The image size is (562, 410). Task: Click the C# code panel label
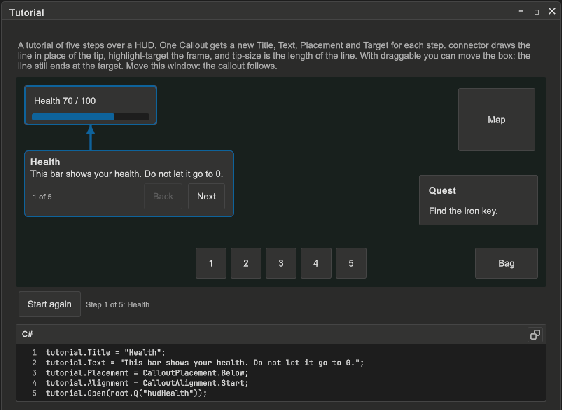click(x=27, y=334)
